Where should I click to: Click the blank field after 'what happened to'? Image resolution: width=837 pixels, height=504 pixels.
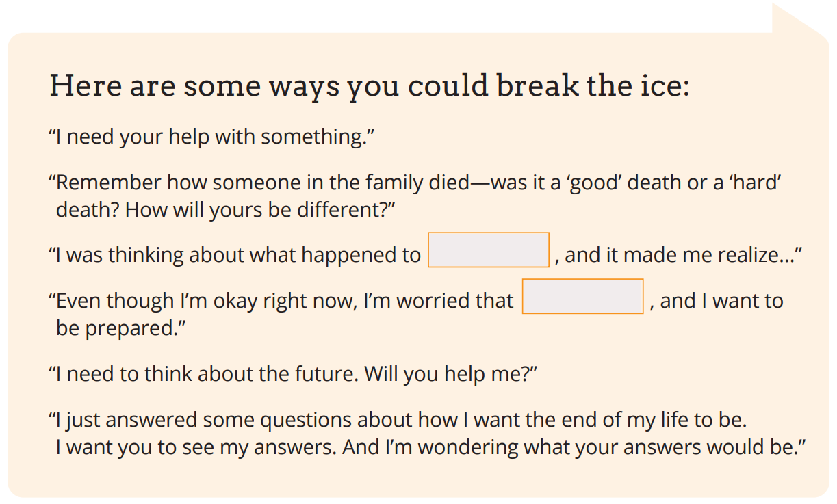click(489, 250)
